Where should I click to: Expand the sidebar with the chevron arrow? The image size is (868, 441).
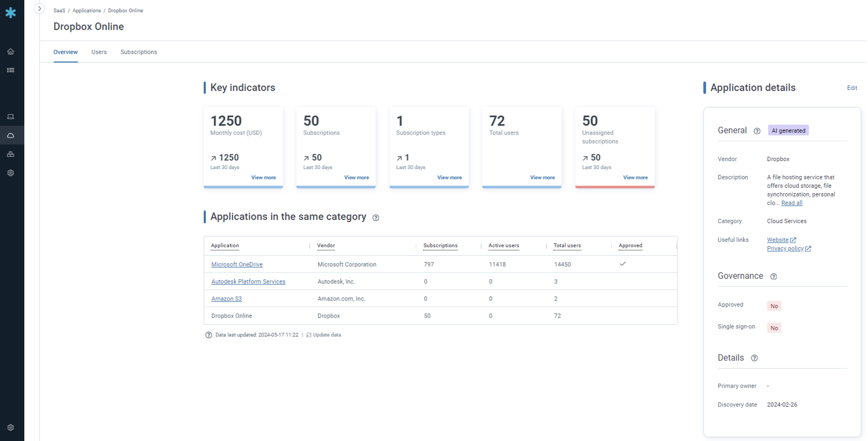click(39, 9)
